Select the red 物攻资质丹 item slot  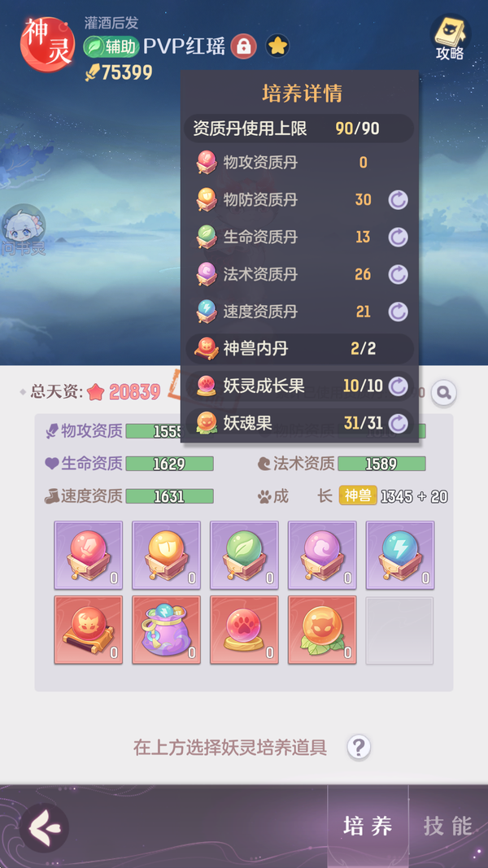[89, 555]
